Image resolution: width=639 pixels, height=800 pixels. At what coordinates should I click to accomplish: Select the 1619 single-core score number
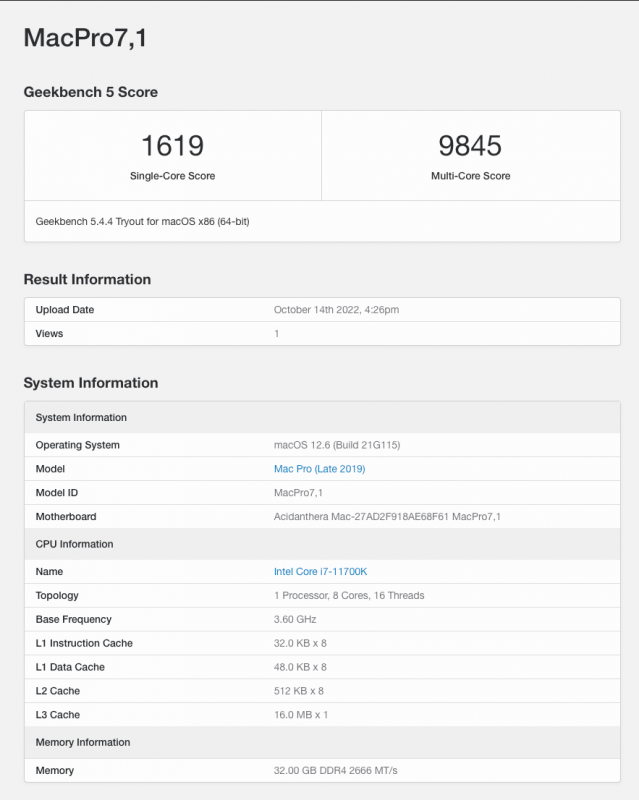tap(172, 146)
